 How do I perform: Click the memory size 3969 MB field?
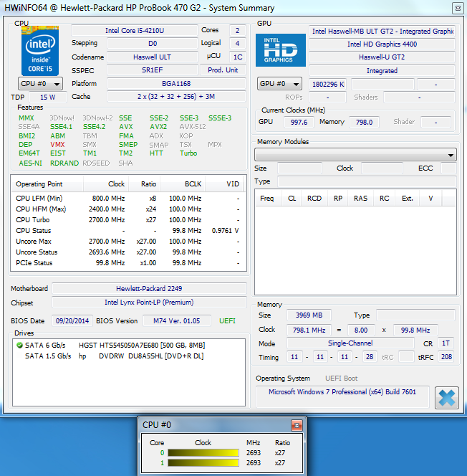(309, 315)
